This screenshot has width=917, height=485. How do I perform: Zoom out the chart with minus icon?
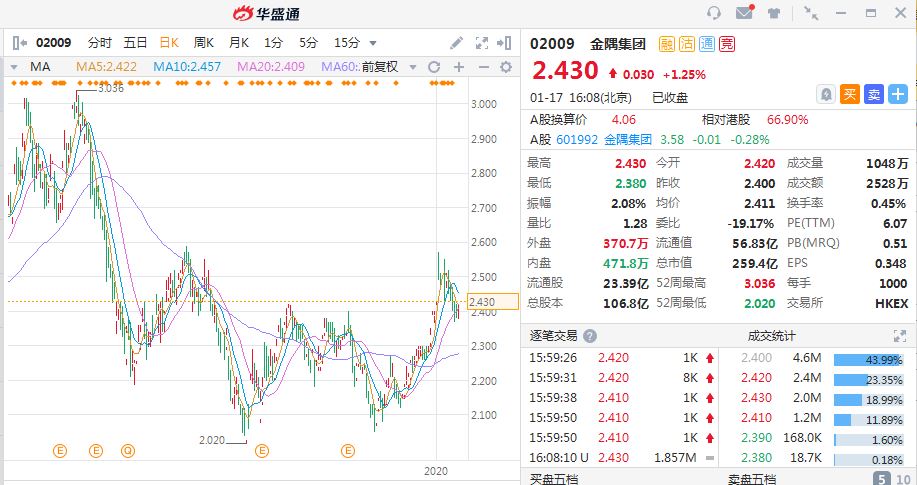click(483, 67)
